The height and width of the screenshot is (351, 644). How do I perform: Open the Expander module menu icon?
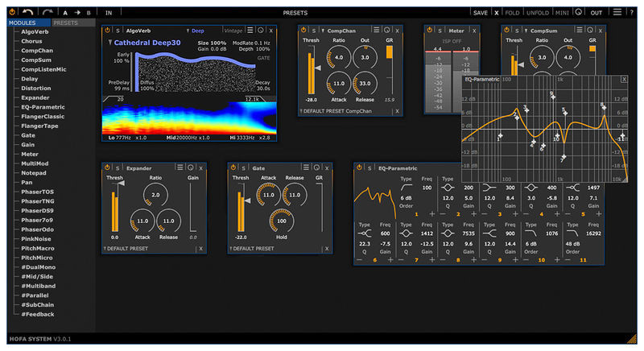(180, 167)
